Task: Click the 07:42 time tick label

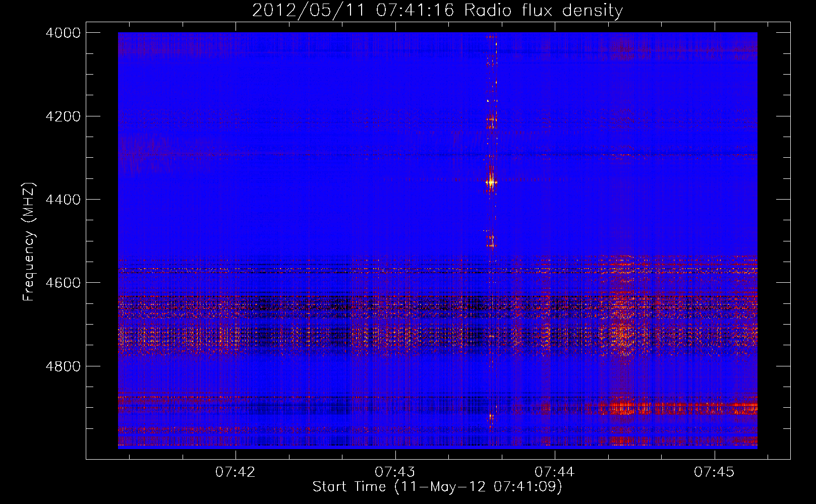Action: pyautogui.click(x=236, y=472)
